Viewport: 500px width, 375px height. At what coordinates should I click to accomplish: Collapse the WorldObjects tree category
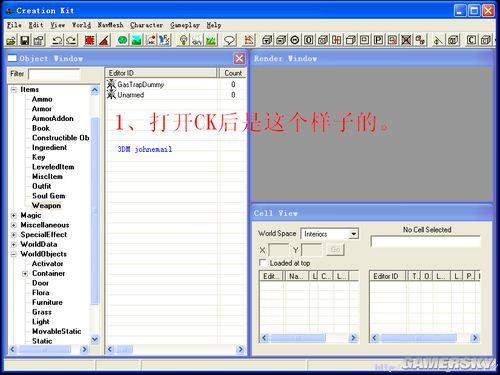pos(14,254)
